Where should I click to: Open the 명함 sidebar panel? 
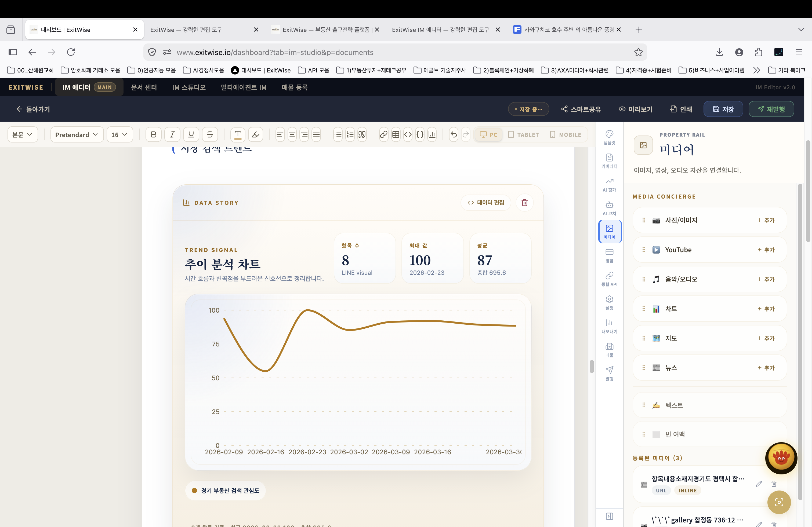609,256
